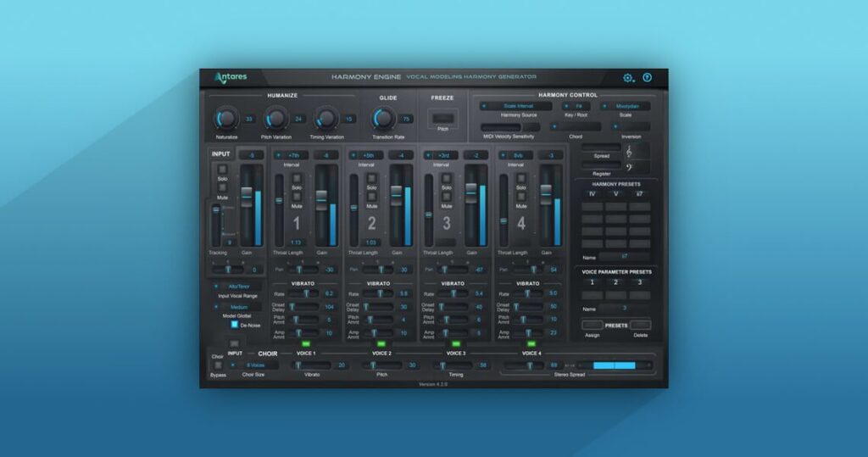868x457 pixels.
Task: Click the Freeze Pitch button
Action: pyautogui.click(x=442, y=119)
